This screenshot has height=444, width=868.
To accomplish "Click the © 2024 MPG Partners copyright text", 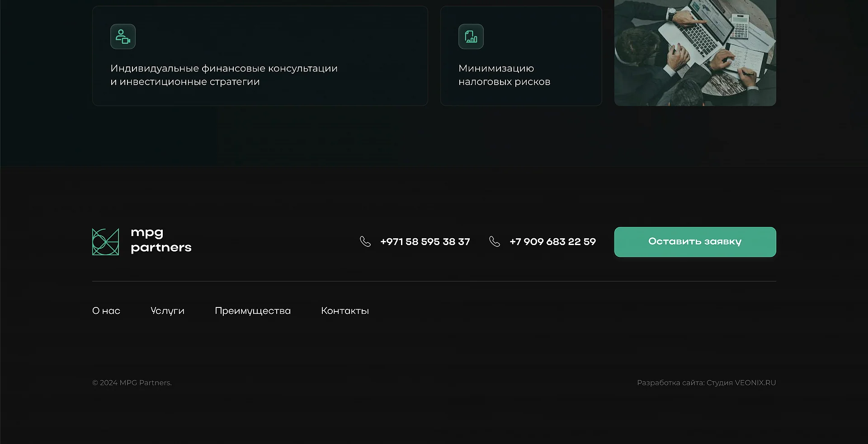I will (x=132, y=383).
